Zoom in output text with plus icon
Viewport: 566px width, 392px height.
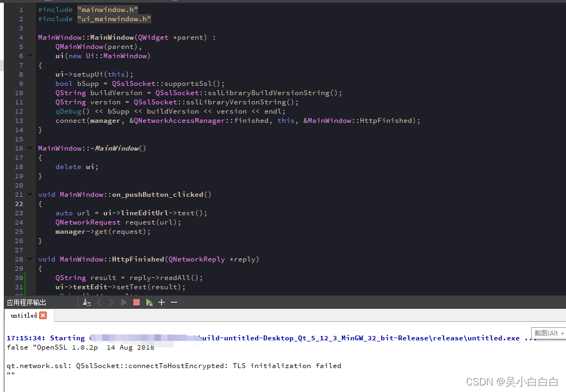[x=161, y=302]
